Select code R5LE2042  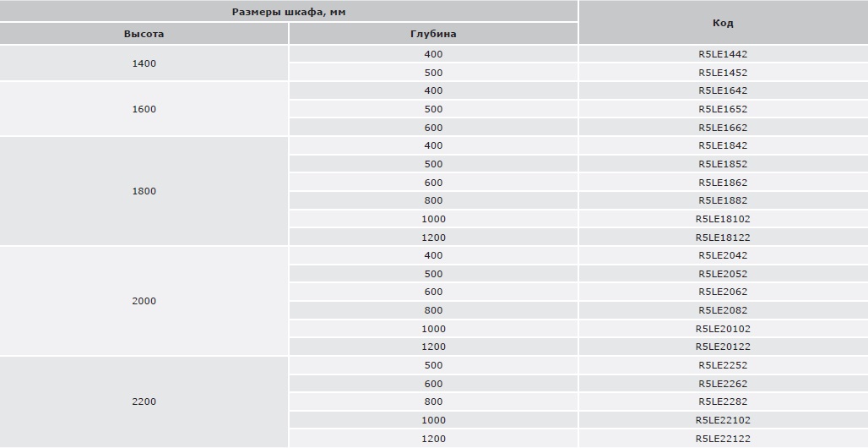tap(723, 255)
